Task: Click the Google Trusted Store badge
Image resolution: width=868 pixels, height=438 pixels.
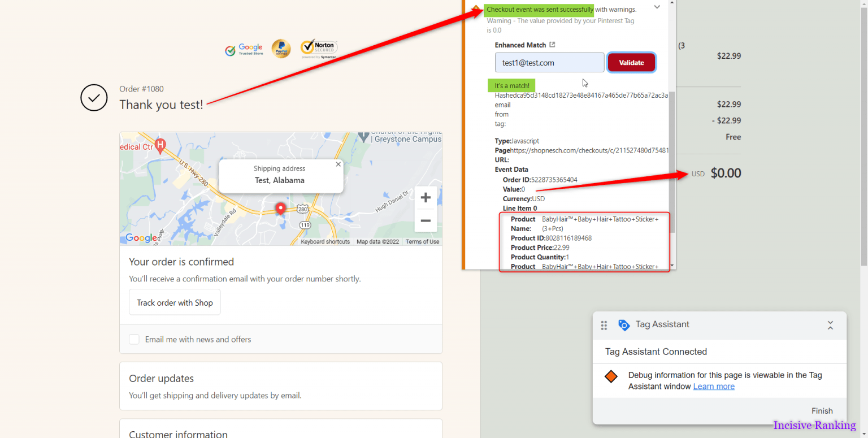Action: click(244, 49)
